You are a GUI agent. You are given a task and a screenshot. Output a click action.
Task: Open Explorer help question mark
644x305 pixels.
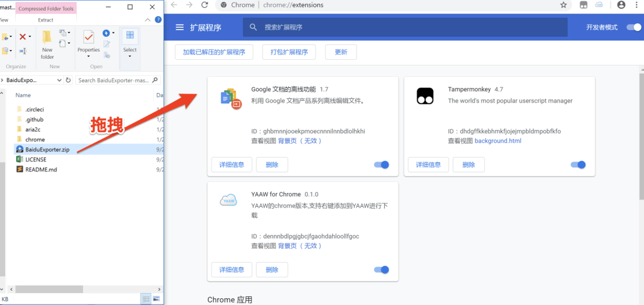158,20
